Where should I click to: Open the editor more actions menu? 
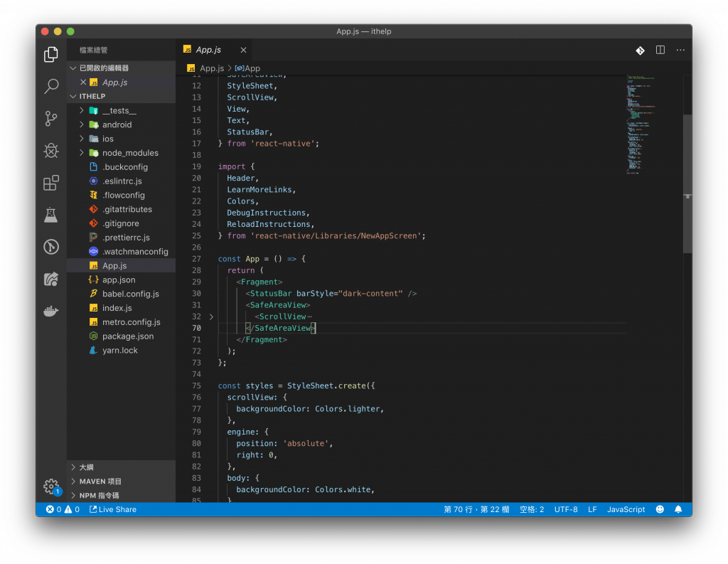[680, 50]
